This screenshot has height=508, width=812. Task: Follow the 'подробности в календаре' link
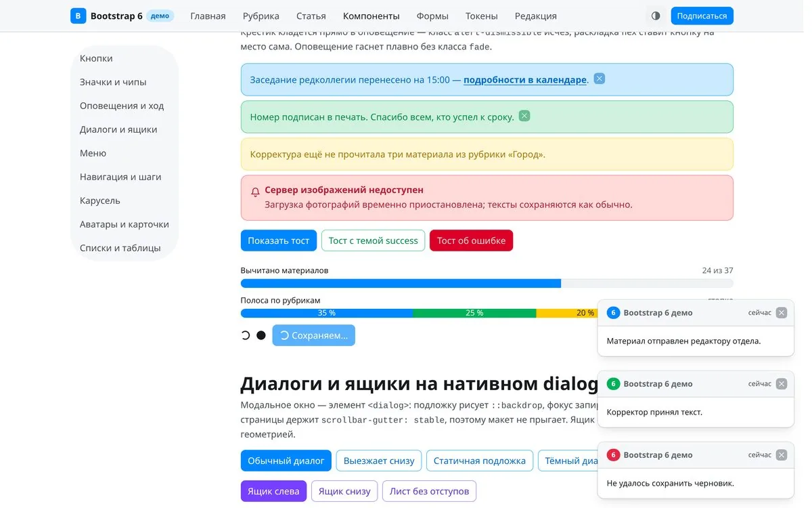(525, 80)
